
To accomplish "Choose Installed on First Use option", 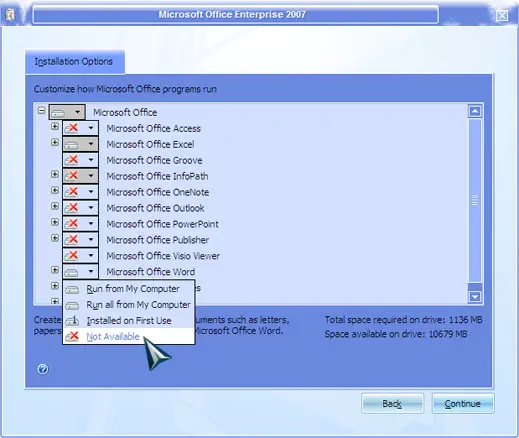I will click(129, 321).
